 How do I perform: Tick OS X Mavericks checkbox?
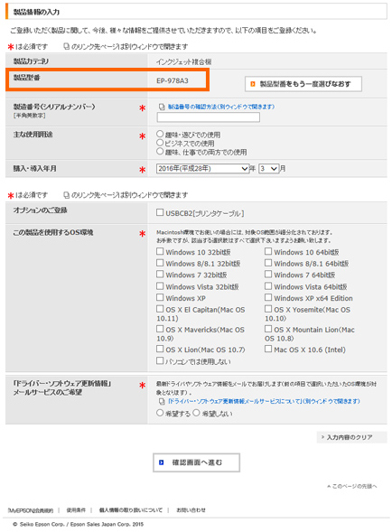click(x=160, y=329)
